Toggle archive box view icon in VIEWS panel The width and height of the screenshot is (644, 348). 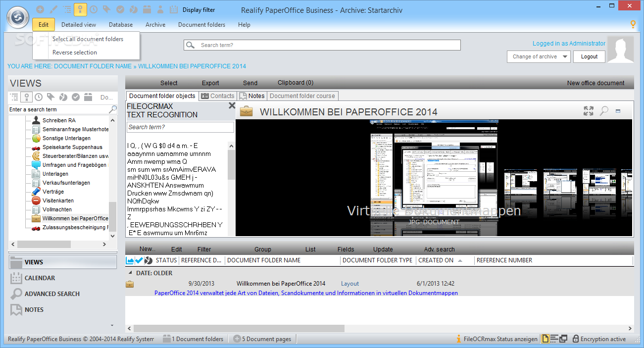pyautogui.click(x=88, y=97)
